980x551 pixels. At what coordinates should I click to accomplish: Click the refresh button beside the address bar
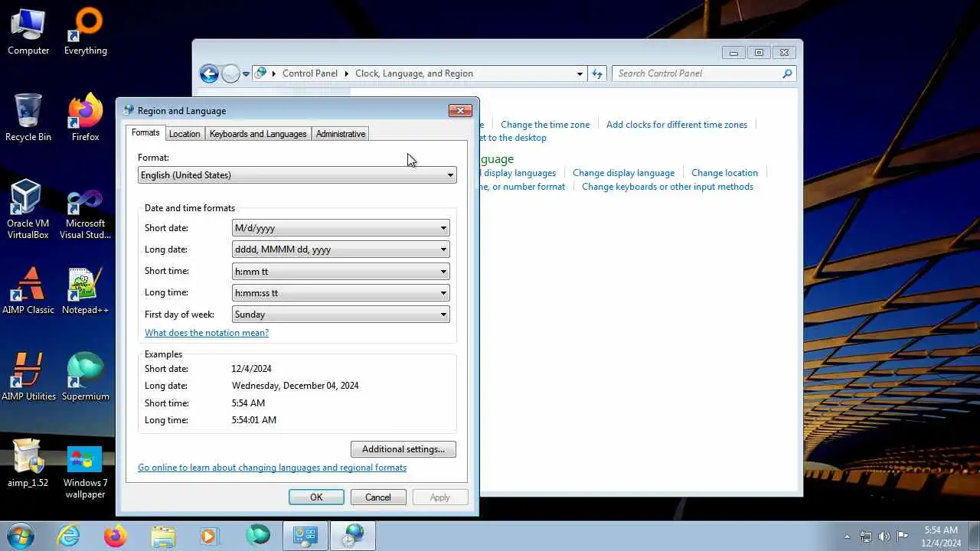point(597,73)
